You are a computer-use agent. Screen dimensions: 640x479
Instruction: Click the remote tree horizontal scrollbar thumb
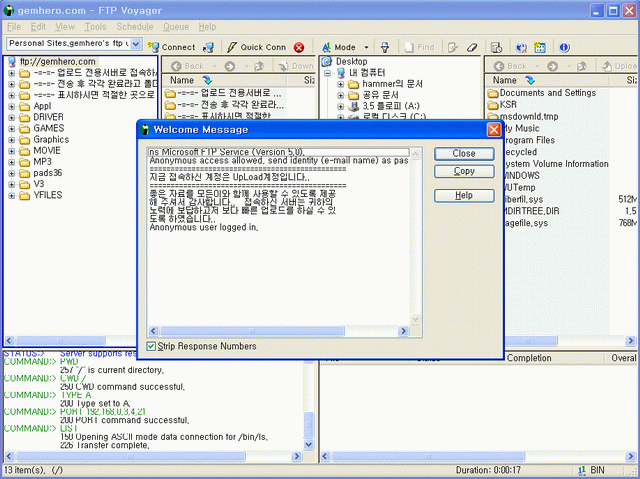click(60, 340)
